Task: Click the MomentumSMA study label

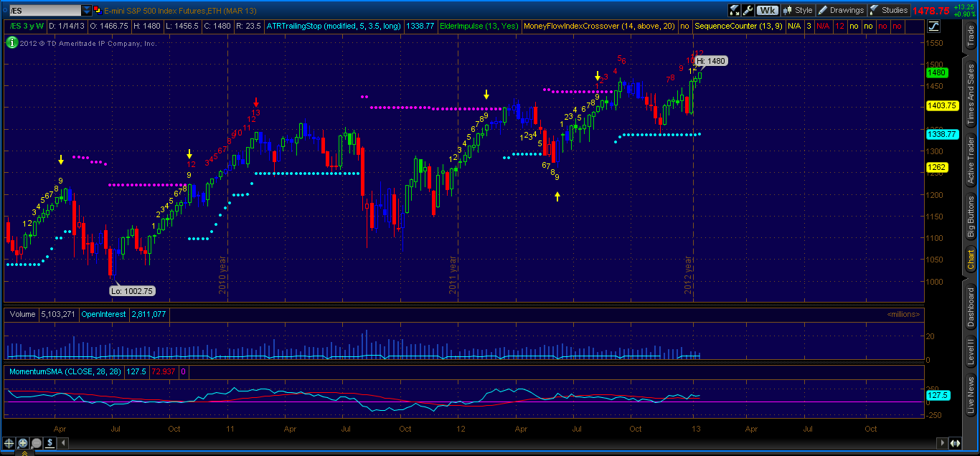Action: (x=66, y=371)
